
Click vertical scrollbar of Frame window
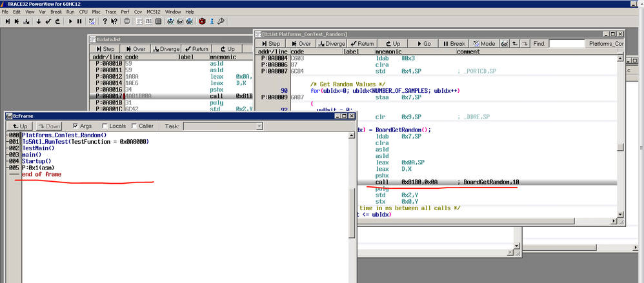click(x=352, y=207)
